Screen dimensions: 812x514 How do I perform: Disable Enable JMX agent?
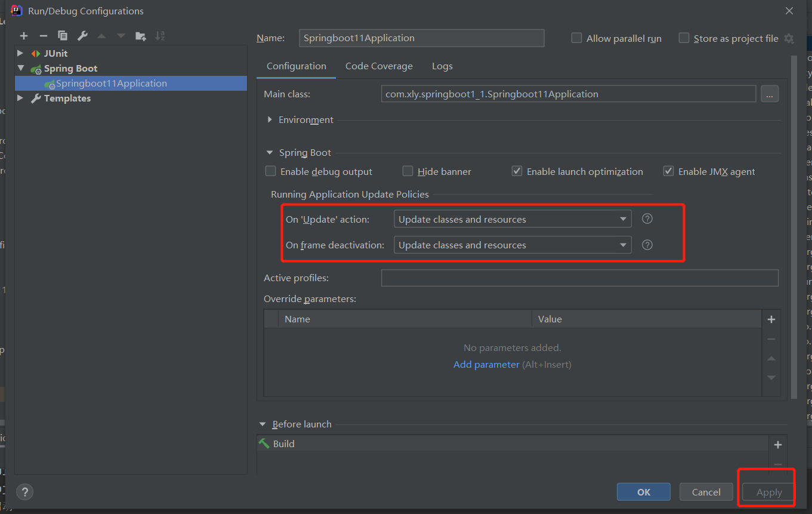tap(668, 171)
